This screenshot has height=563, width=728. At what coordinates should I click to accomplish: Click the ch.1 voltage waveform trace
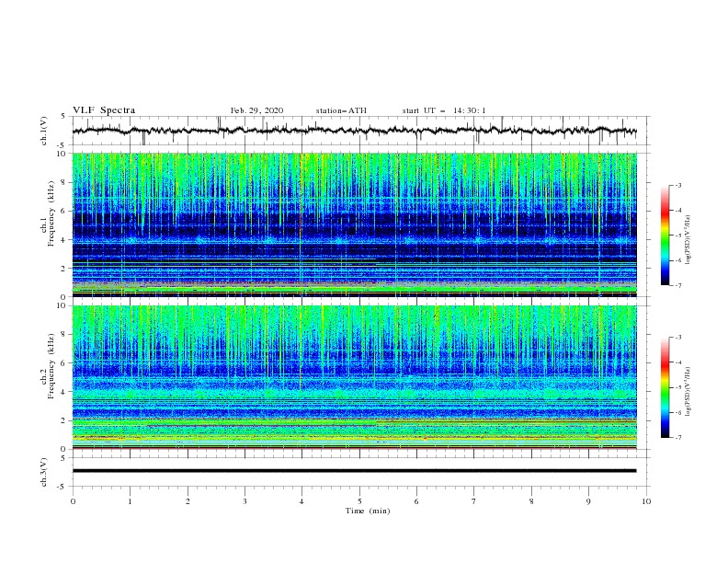point(354,131)
